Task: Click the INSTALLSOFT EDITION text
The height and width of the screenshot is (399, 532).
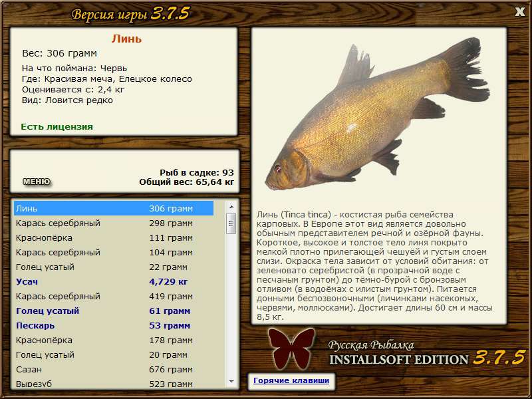Action: [x=398, y=360]
